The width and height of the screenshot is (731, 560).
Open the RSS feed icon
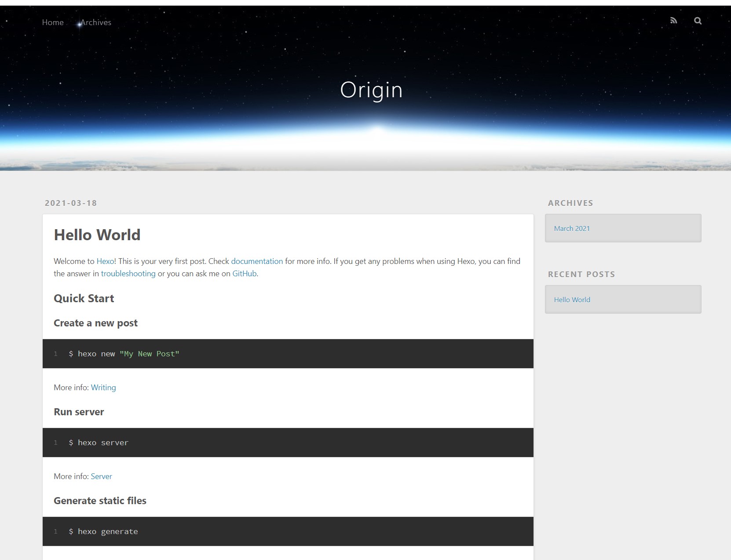point(673,21)
